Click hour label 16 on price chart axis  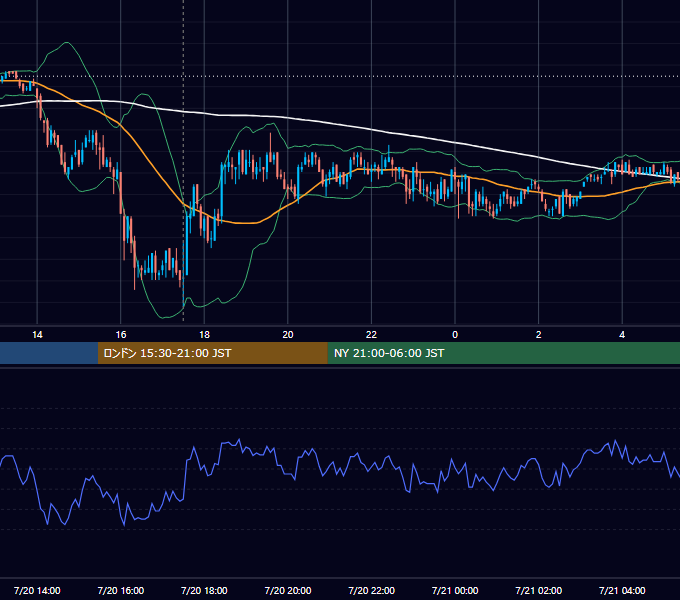coord(121,335)
